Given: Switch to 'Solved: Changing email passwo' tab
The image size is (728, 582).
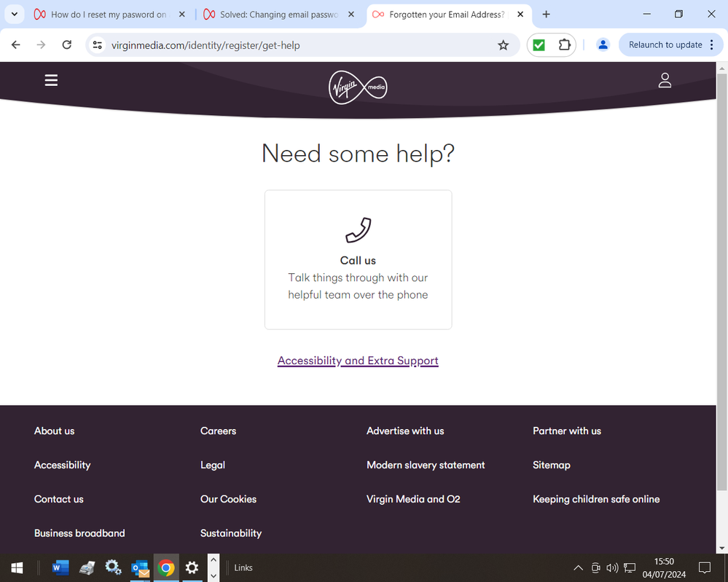Looking at the screenshot, I should (279, 15).
